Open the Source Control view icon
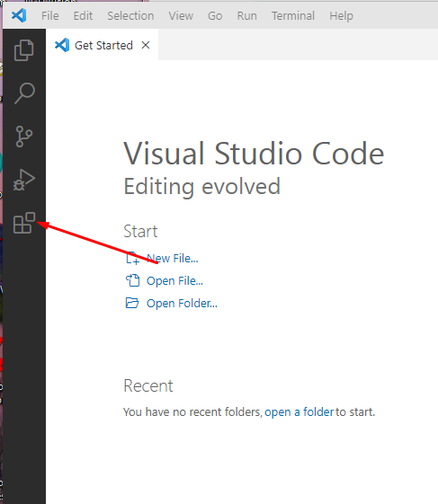Image resolution: width=438 pixels, height=504 pixels. point(23,137)
